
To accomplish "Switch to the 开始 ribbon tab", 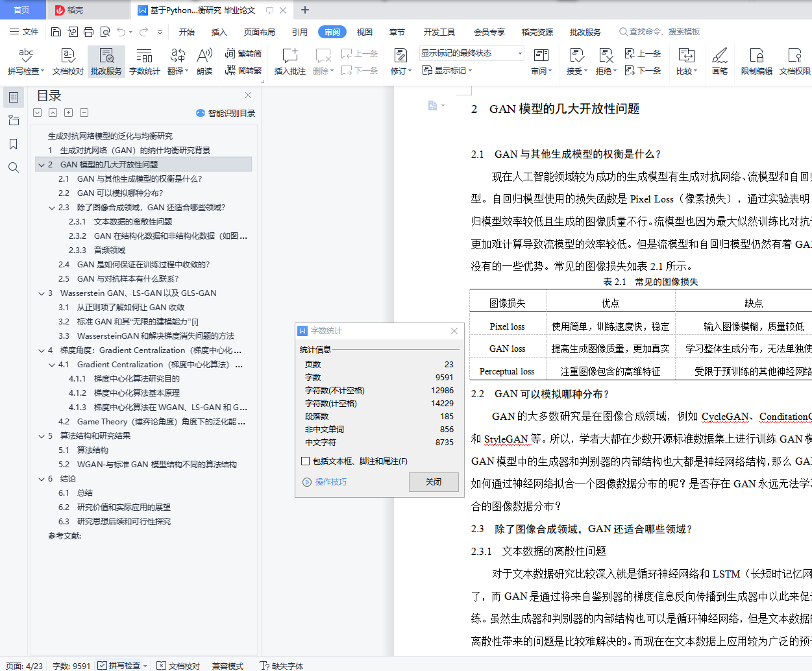I will pyautogui.click(x=187, y=32).
